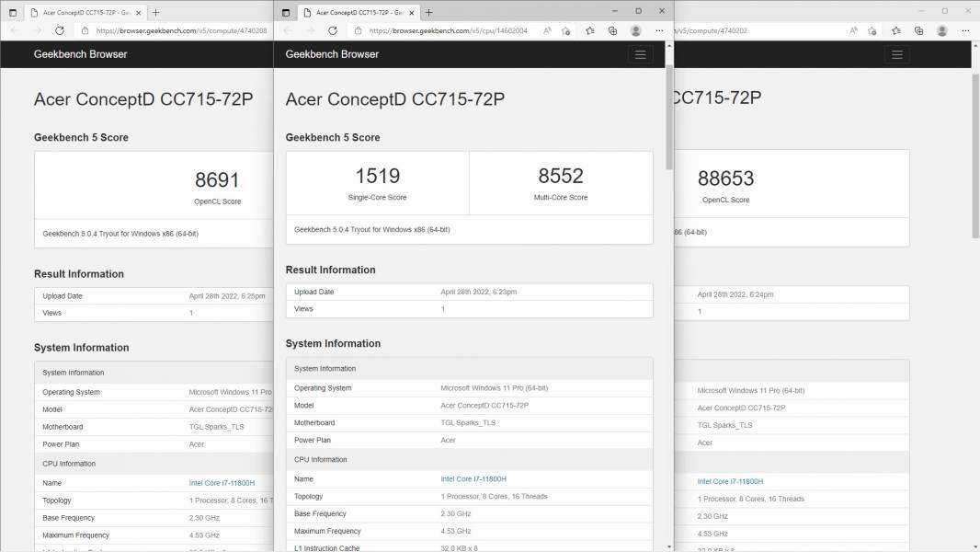
Task: Go back in the middle window
Action: click(x=288, y=30)
